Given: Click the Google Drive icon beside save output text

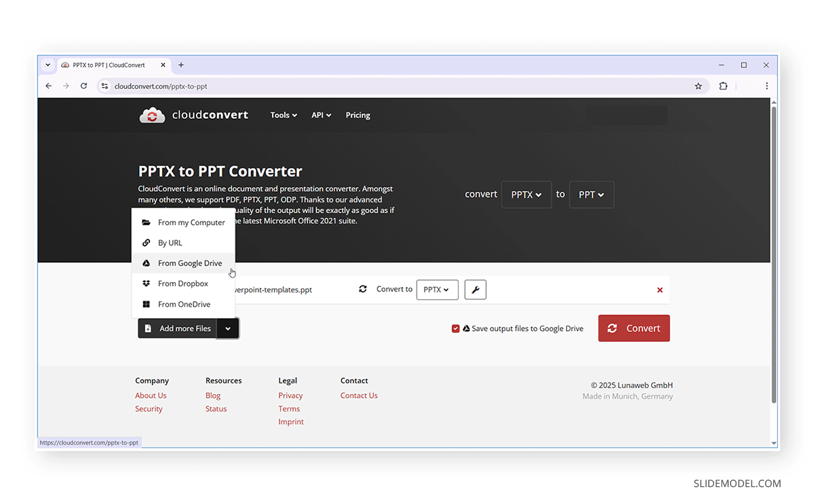Looking at the screenshot, I should click(x=466, y=328).
